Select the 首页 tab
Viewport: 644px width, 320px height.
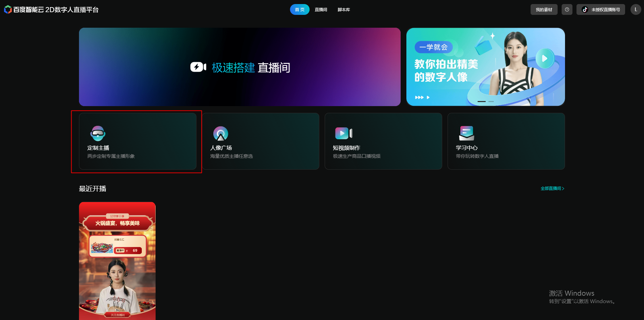(299, 9)
